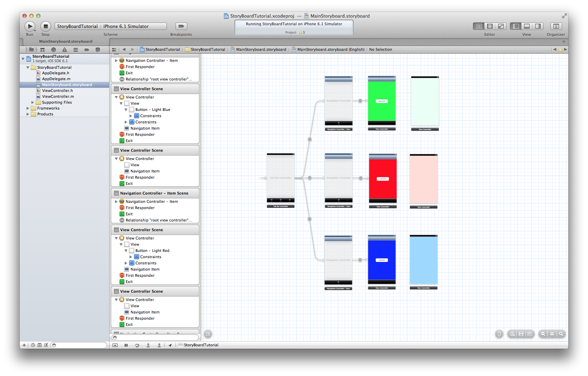
Task: Expand the Frameworks group
Action: coord(28,109)
